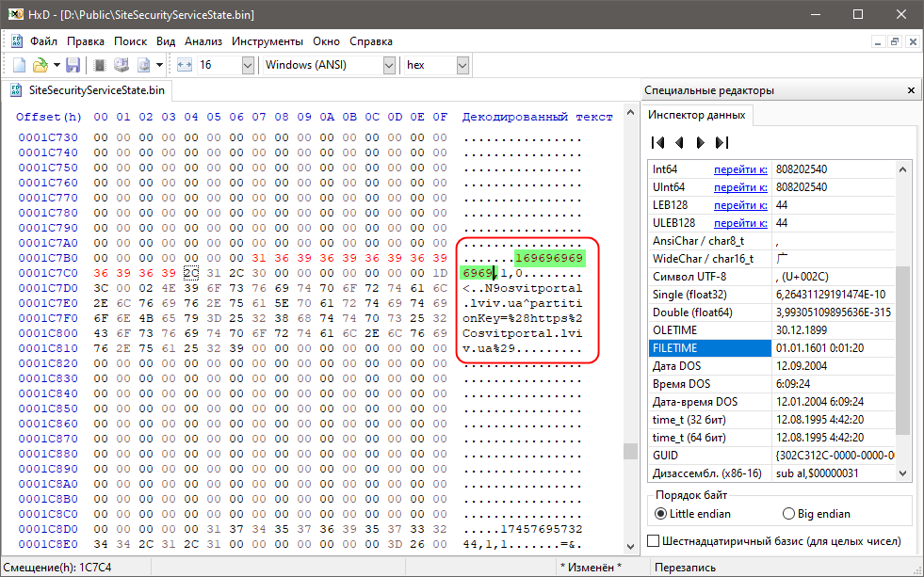
Task: Close the inner document window
Action: (912, 41)
